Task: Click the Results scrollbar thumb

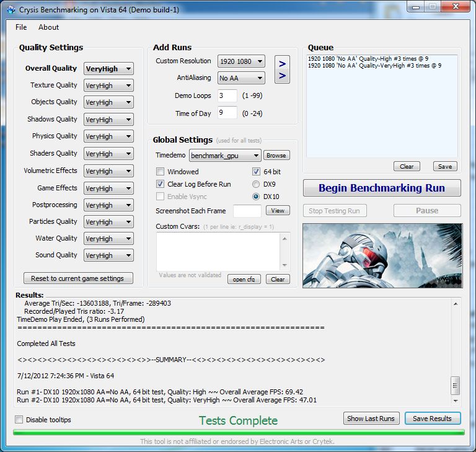Action: (455, 385)
